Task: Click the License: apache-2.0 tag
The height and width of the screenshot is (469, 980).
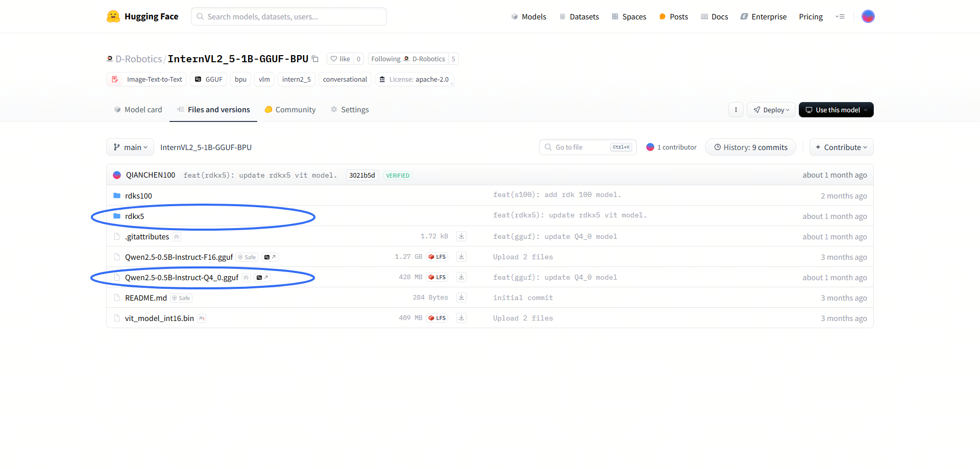Action: (414, 79)
